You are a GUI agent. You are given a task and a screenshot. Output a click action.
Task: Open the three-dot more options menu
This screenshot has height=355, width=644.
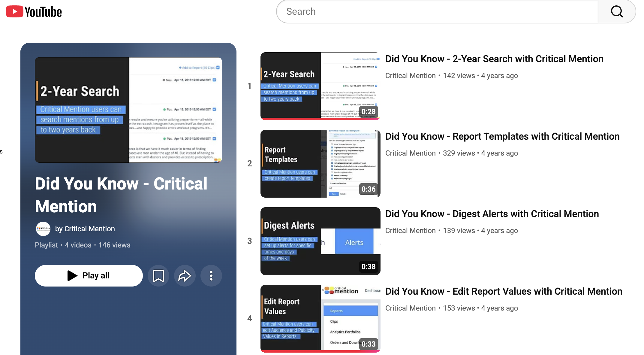[x=211, y=275]
